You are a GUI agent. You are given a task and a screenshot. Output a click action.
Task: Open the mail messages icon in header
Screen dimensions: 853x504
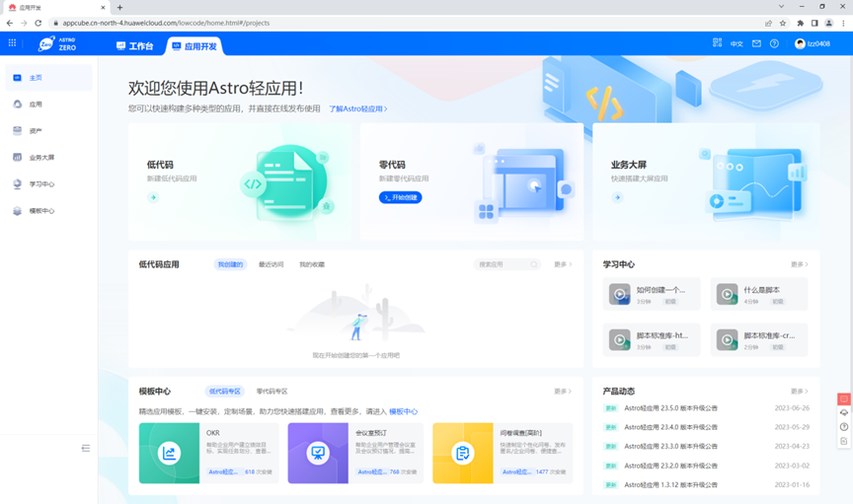point(756,43)
